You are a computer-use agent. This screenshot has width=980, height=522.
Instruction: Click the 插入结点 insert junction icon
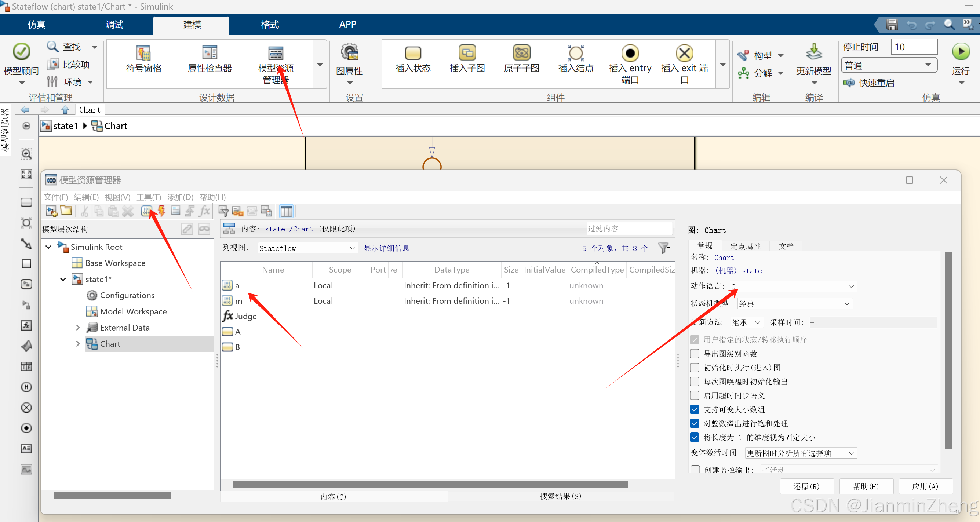(575, 54)
